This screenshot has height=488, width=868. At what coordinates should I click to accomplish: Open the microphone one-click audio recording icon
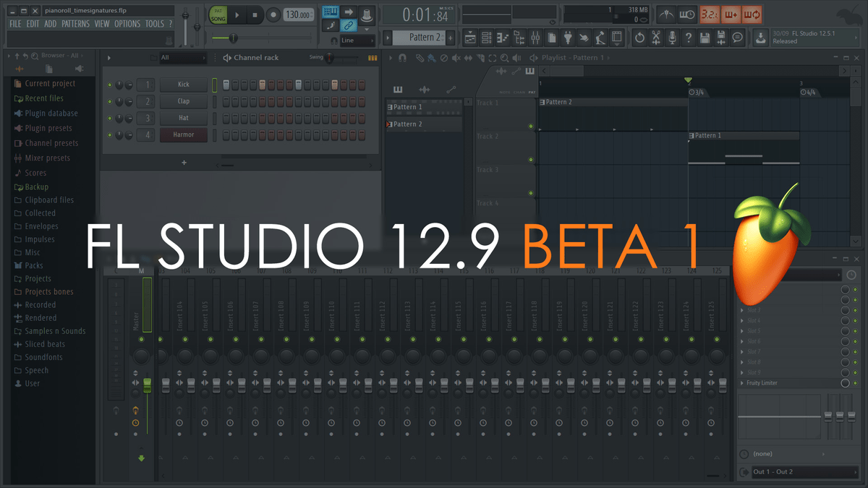(x=672, y=38)
